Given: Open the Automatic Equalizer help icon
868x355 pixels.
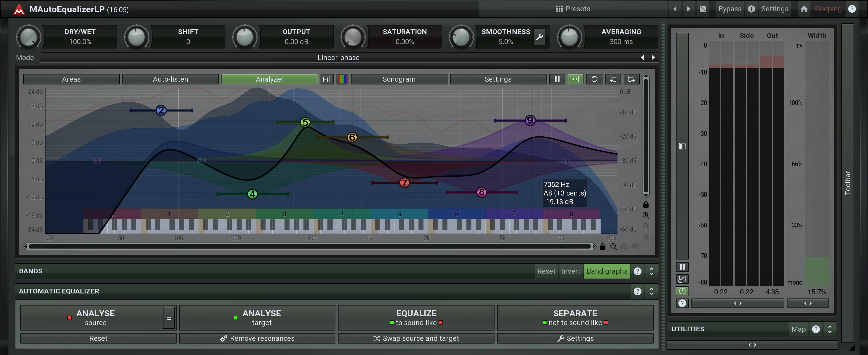Looking at the screenshot, I should [637, 291].
